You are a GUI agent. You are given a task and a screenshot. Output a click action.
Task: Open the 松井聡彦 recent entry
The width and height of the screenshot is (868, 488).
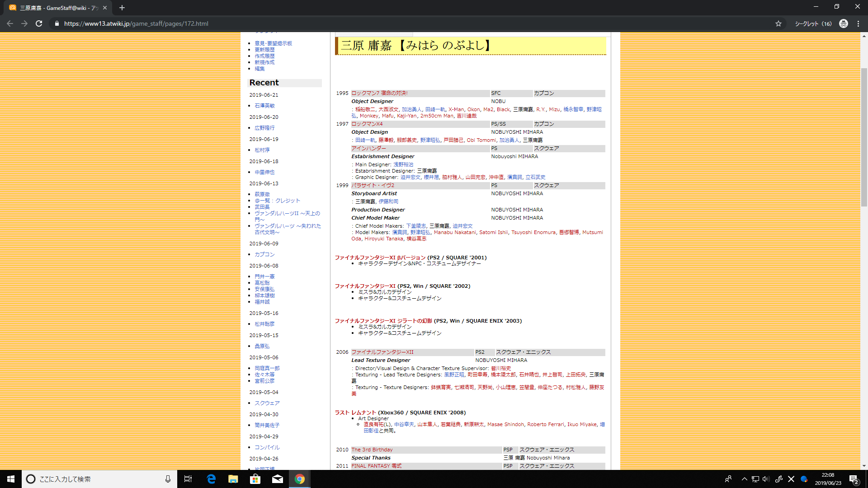click(x=264, y=324)
